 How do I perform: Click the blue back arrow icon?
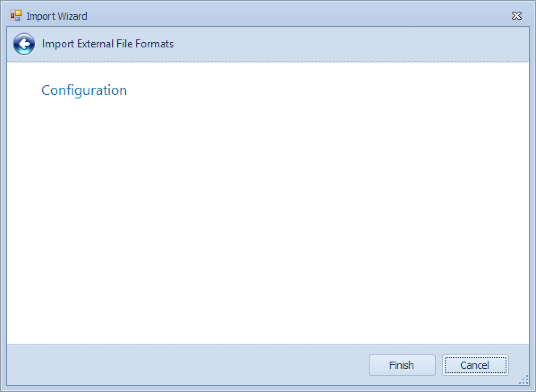(x=24, y=44)
